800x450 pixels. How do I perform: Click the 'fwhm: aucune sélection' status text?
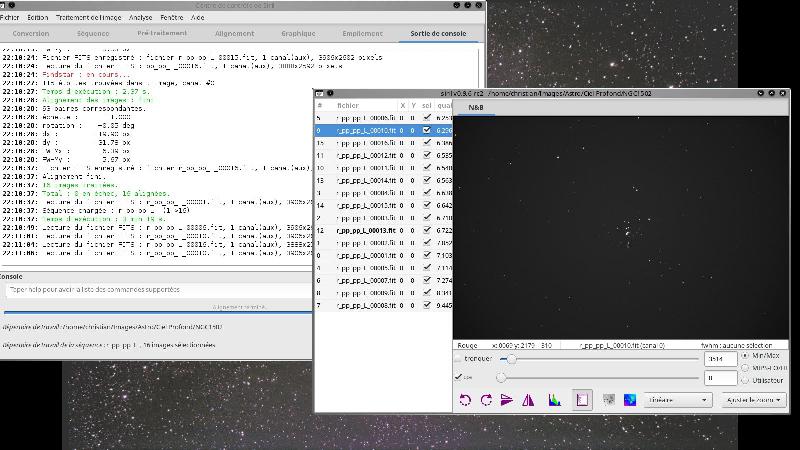coord(736,345)
